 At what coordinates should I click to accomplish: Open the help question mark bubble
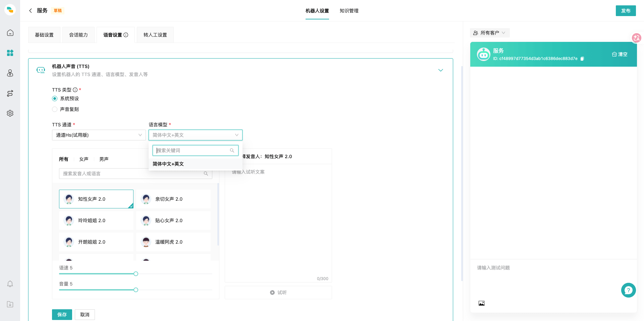[629, 290]
